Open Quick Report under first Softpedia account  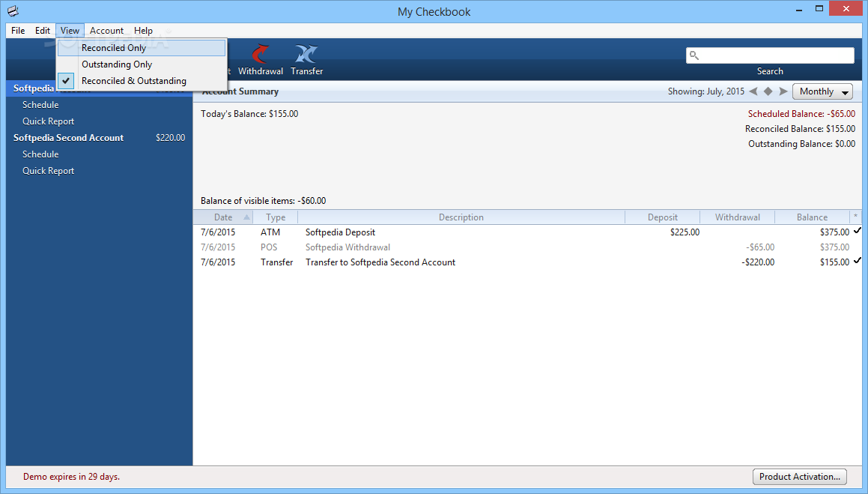48,121
